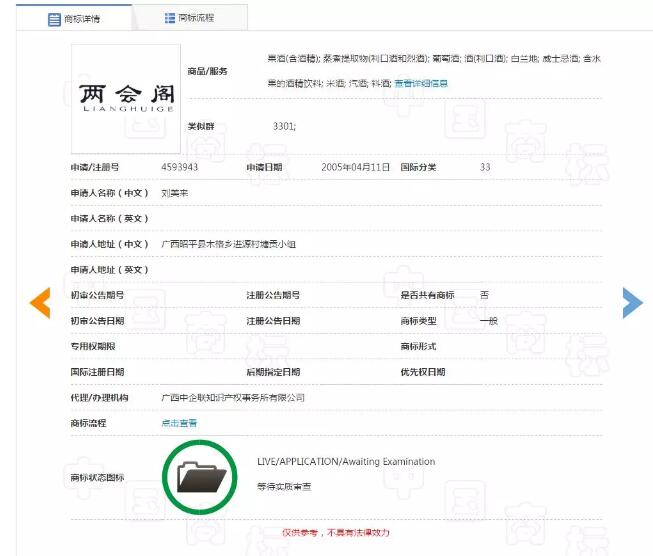Click the agency name 广西中企联知识产权事务所有限公司
This screenshot has height=556, width=653.
[x=233, y=398]
